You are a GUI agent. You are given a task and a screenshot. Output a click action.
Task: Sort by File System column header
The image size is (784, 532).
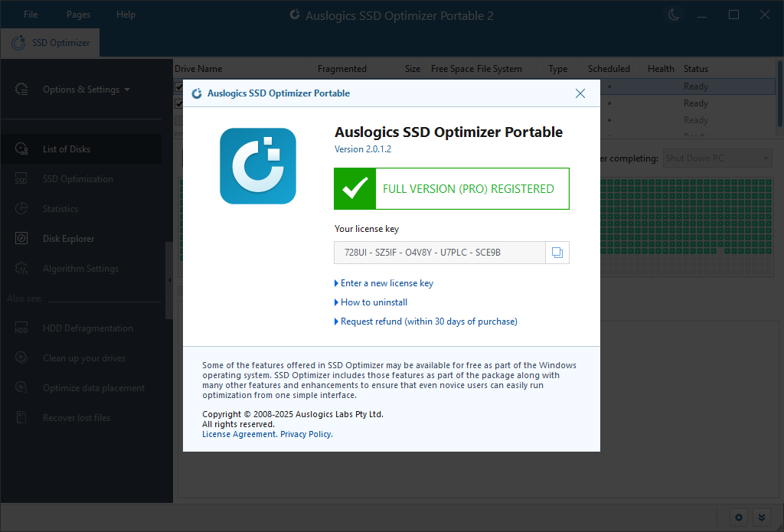point(499,69)
